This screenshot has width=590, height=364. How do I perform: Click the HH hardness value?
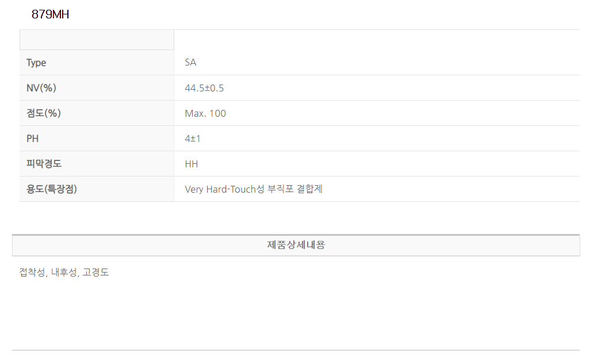tap(191, 164)
